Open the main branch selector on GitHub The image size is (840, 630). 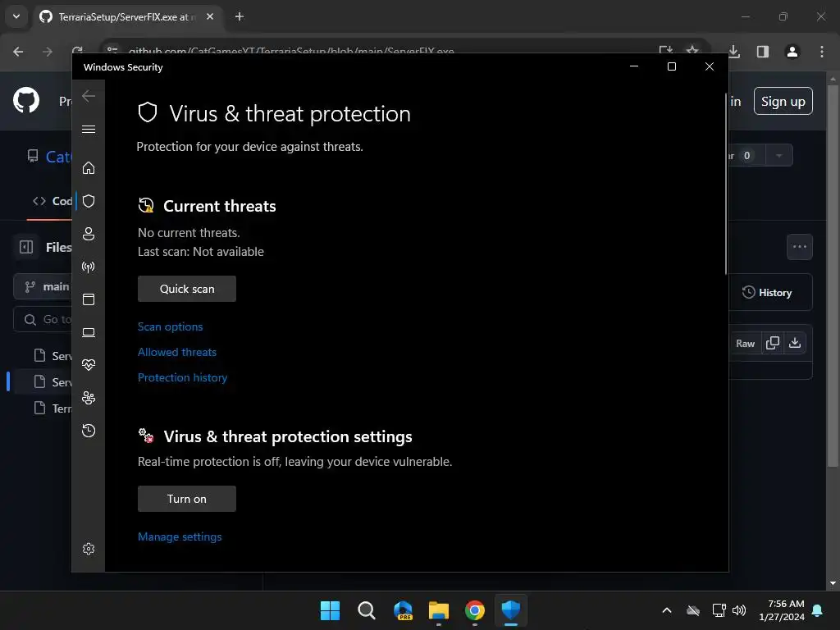pos(43,286)
